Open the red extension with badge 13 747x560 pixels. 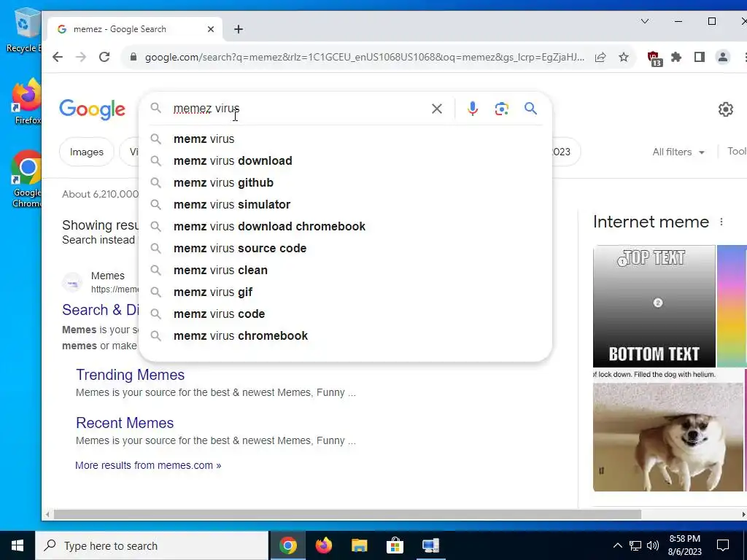pos(654,58)
